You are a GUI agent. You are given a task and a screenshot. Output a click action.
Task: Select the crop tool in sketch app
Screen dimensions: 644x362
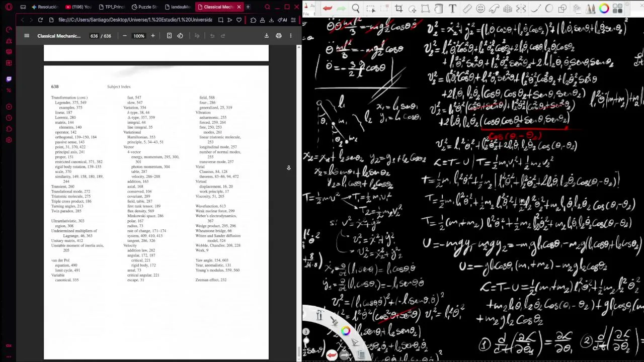(x=398, y=9)
